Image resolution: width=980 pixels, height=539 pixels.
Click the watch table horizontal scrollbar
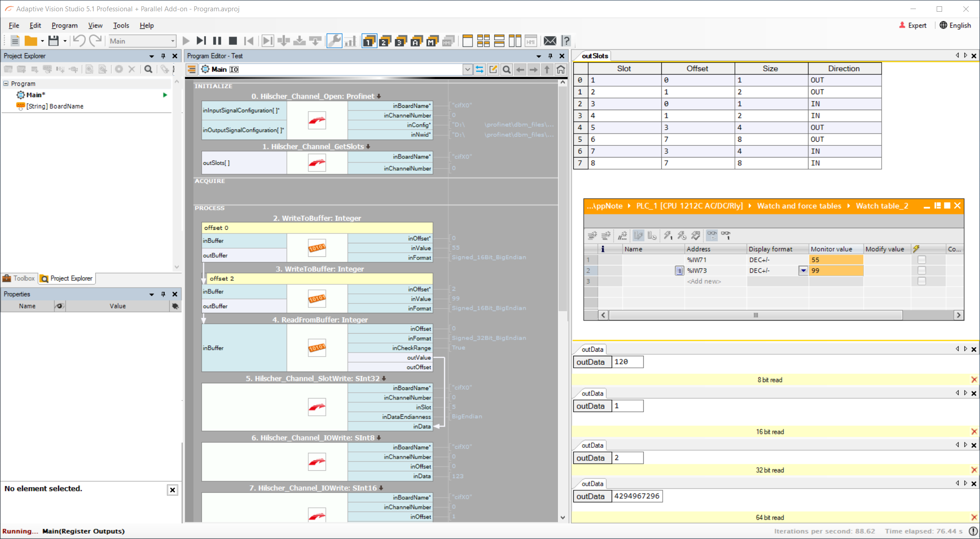(x=756, y=315)
